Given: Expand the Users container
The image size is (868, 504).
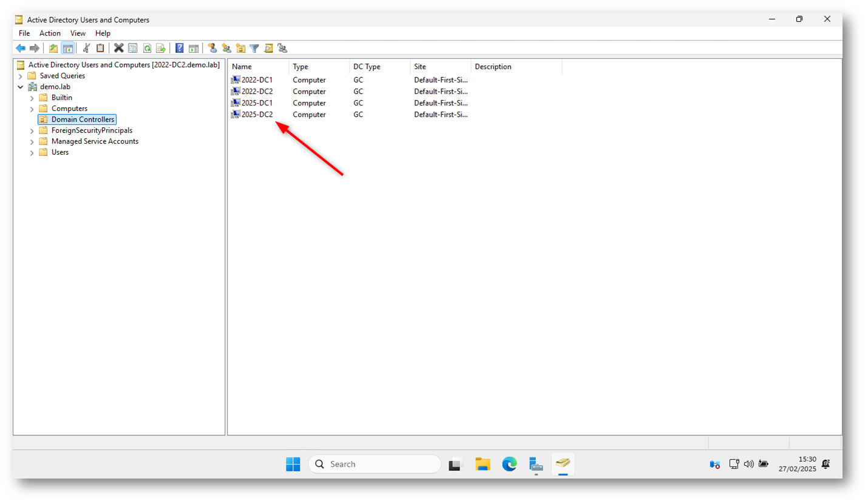Looking at the screenshot, I should click(x=32, y=152).
